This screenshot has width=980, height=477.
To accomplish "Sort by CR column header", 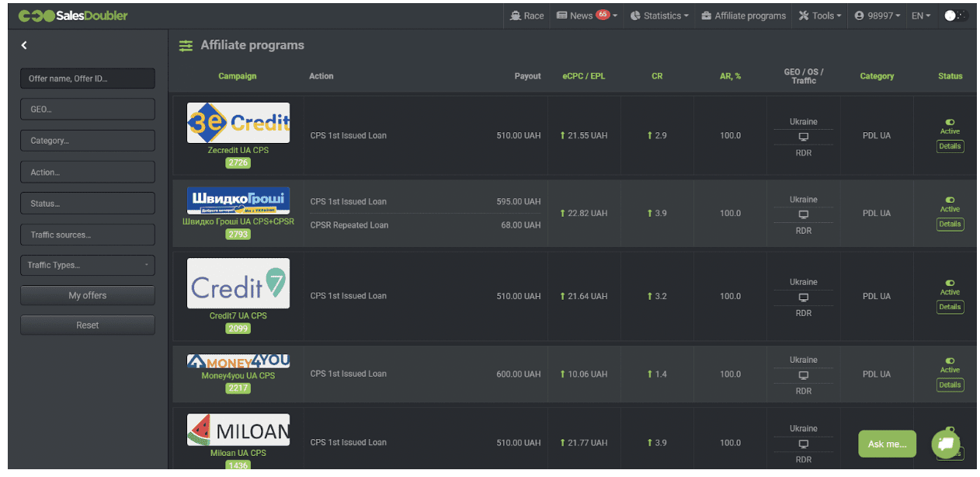I will pos(657,76).
